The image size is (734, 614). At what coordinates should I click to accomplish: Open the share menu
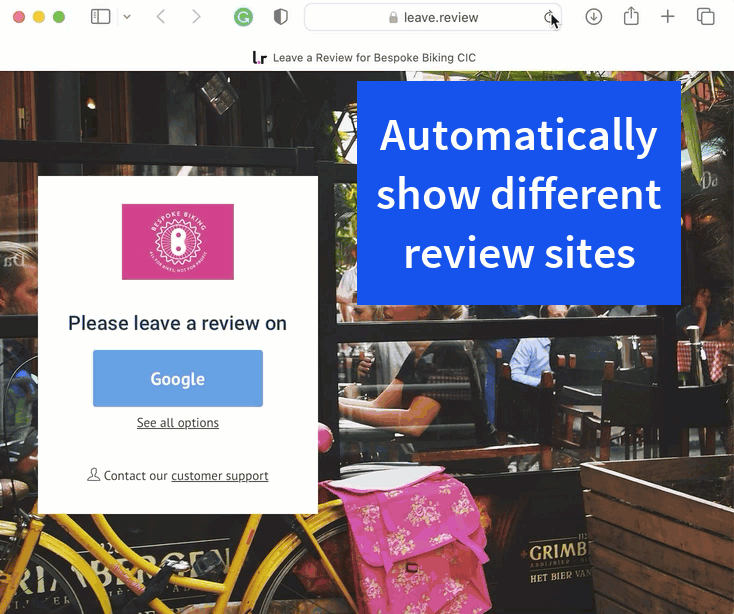(x=631, y=17)
